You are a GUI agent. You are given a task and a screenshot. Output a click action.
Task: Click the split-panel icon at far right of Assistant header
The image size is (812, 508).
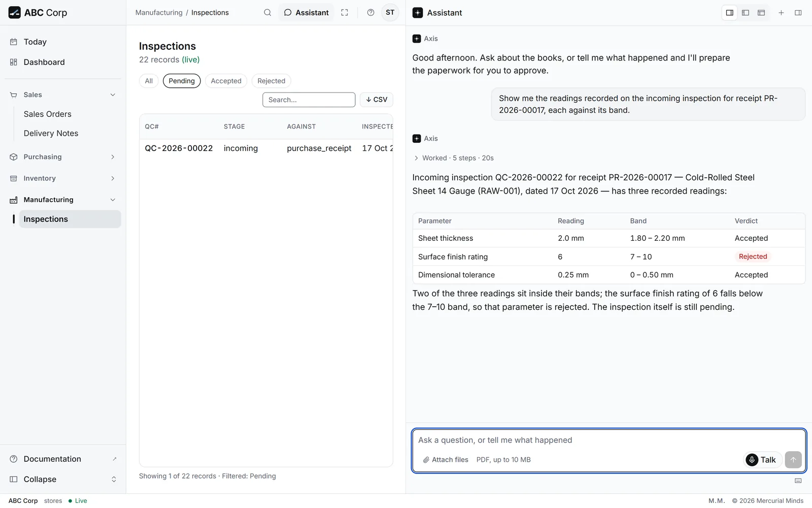pyautogui.click(x=798, y=13)
